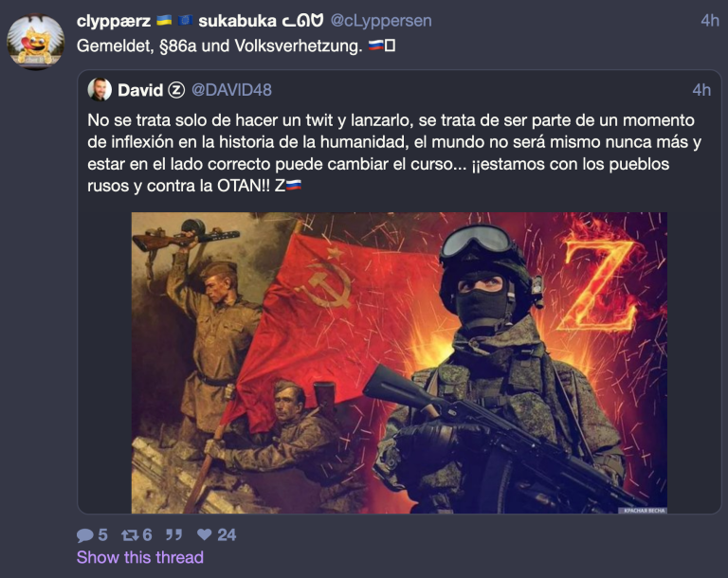Screen dimensions: 728x578
Task: Open the quoted tweet's attached image
Action: coord(399,363)
